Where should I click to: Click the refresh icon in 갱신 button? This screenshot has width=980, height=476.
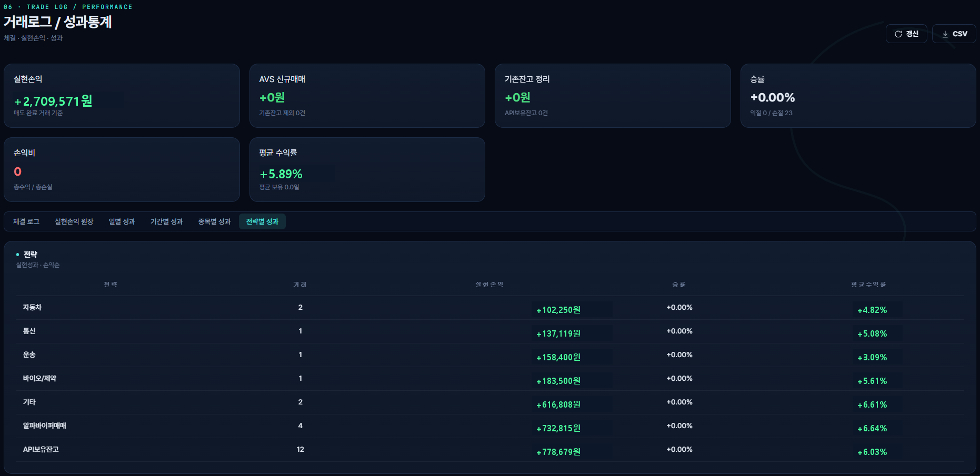pyautogui.click(x=898, y=34)
